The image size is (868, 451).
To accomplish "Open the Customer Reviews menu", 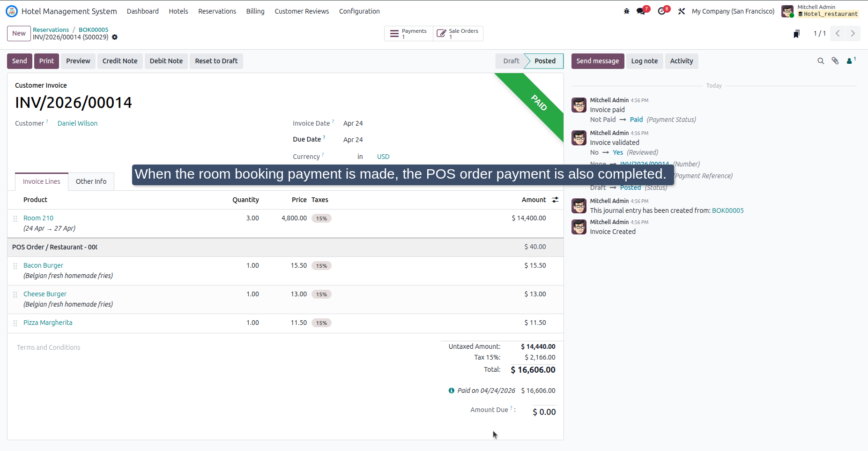I will [302, 11].
